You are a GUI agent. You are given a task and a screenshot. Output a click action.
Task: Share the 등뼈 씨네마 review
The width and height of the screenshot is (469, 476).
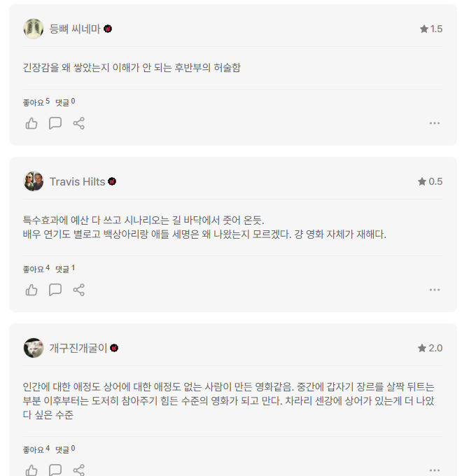point(79,123)
